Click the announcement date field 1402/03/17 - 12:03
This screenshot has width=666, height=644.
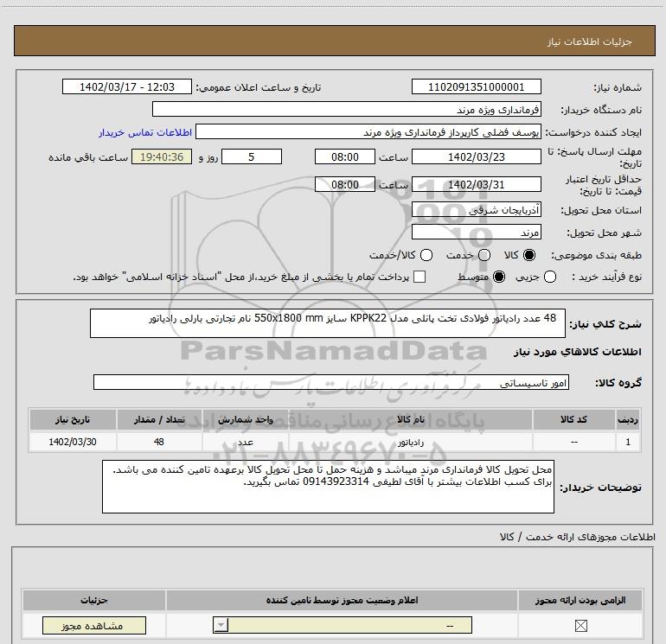(127, 86)
